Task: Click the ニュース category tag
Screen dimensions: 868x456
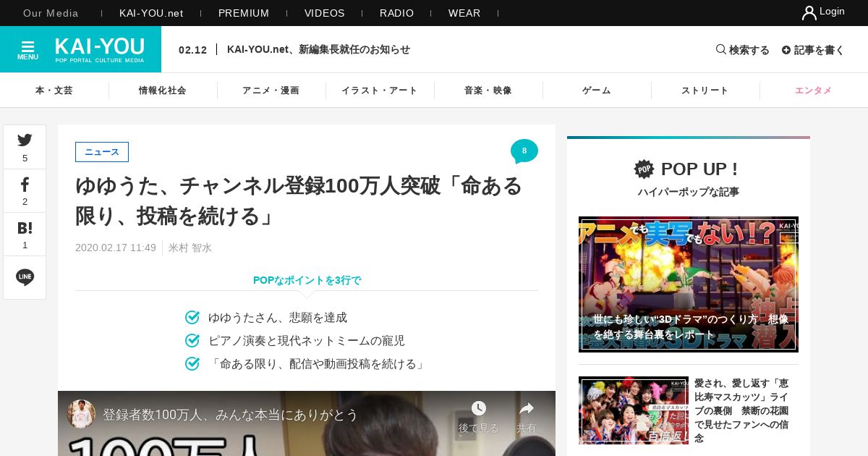Action: pos(102,152)
